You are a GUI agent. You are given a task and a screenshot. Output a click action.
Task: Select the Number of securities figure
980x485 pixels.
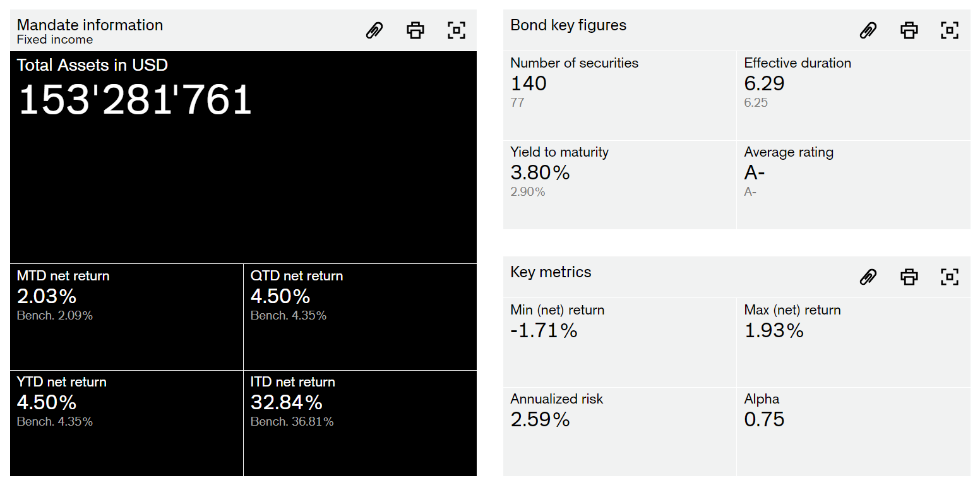click(x=619, y=95)
